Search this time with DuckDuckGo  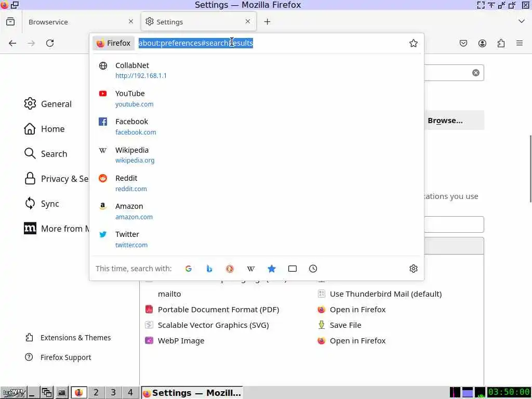pos(230,269)
